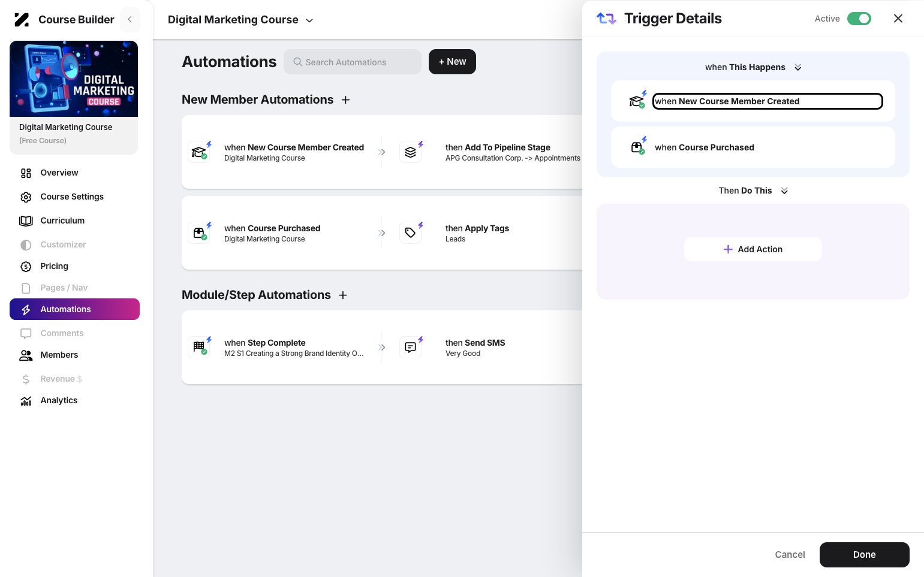Select the Course Purchased trigger row in the panel
This screenshot has width=924, height=577.
(x=753, y=147)
